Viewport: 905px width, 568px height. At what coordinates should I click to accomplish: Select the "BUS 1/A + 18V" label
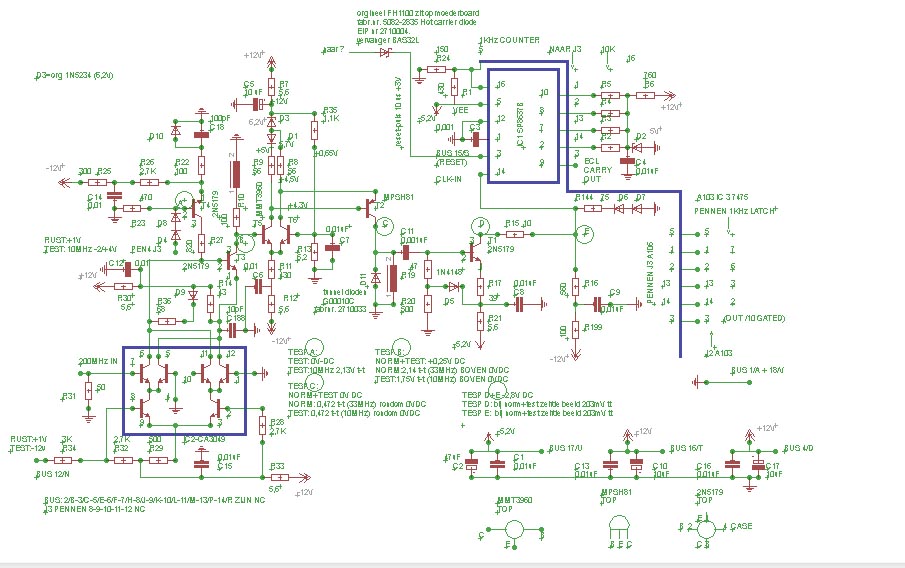tap(757, 370)
